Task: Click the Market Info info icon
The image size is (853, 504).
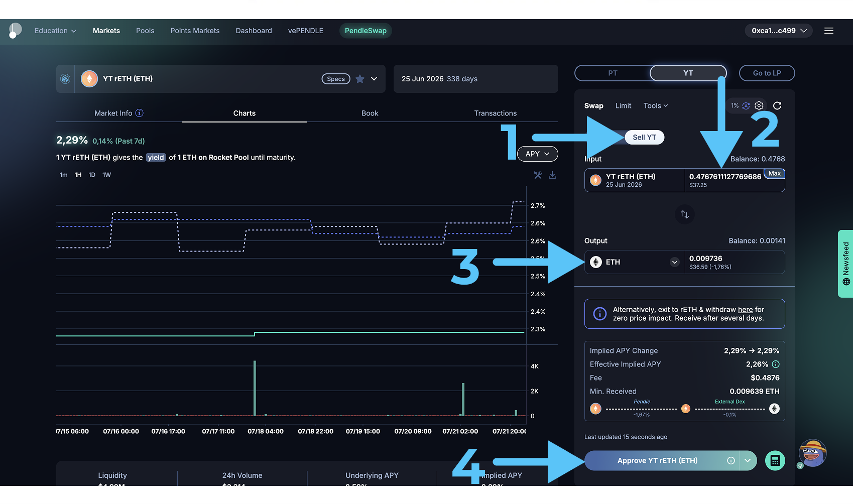Action: point(140,113)
